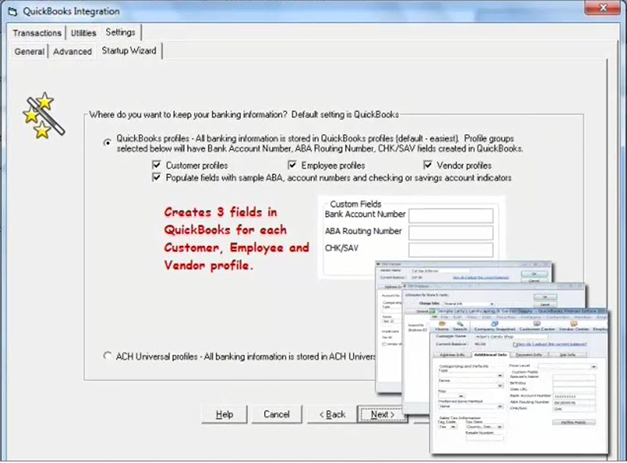
Task: Click the red 'Creates 3 fields' note
Action: pyautogui.click(x=236, y=238)
